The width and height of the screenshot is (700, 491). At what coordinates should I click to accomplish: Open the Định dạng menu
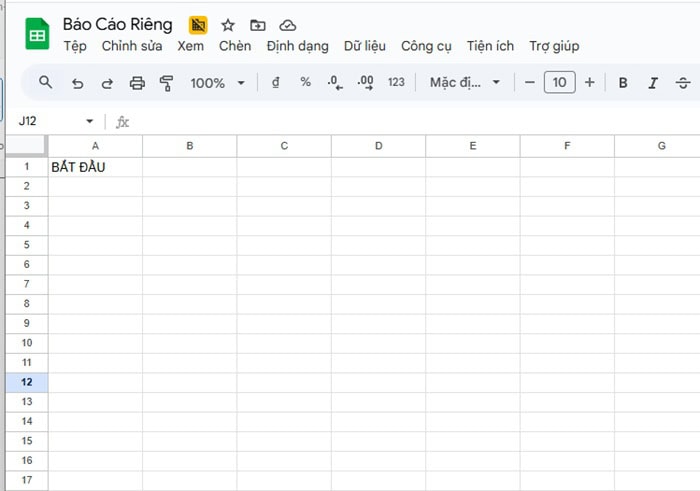(297, 46)
